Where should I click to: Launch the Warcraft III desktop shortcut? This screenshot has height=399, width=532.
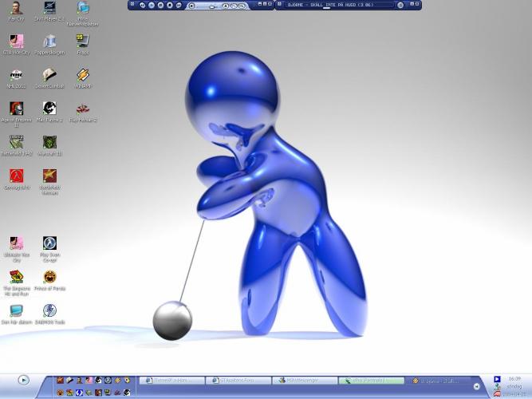[x=49, y=142]
